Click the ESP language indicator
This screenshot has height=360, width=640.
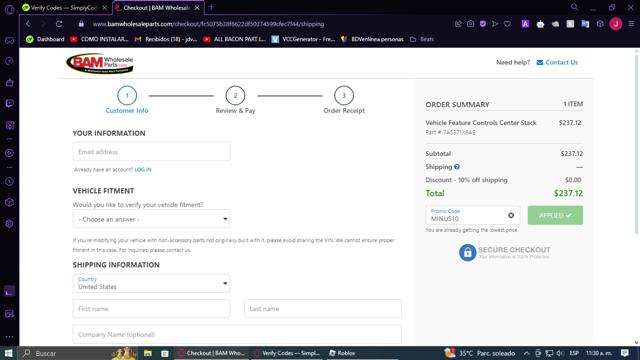tap(574, 353)
